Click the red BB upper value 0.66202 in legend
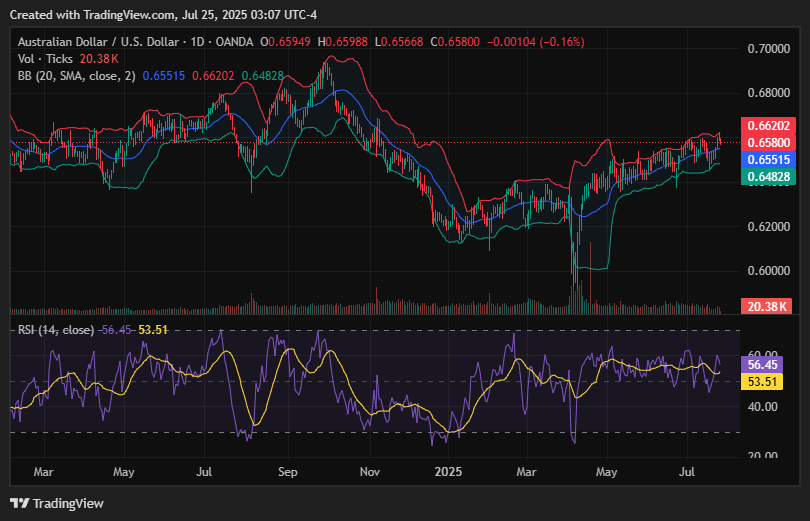810x521 pixels. click(213, 76)
